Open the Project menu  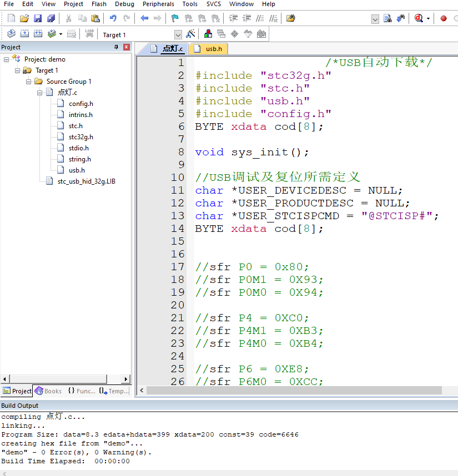pyautogui.click(x=73, y=4)
